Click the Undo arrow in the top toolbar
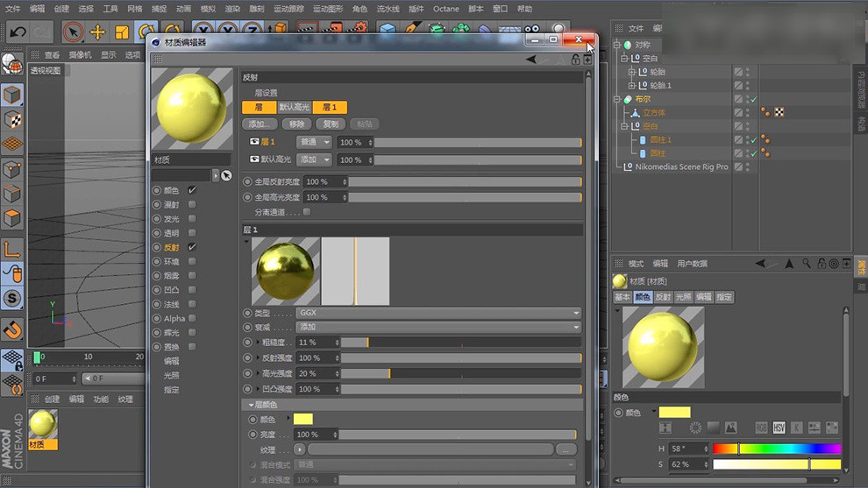Viewport: 868px width, 488px height. (17, 32)
